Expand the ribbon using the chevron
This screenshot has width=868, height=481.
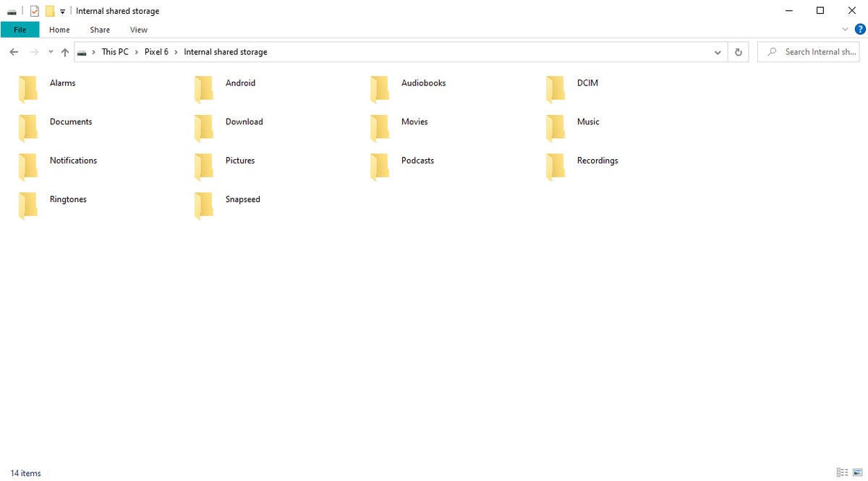(x=845, y=30)
